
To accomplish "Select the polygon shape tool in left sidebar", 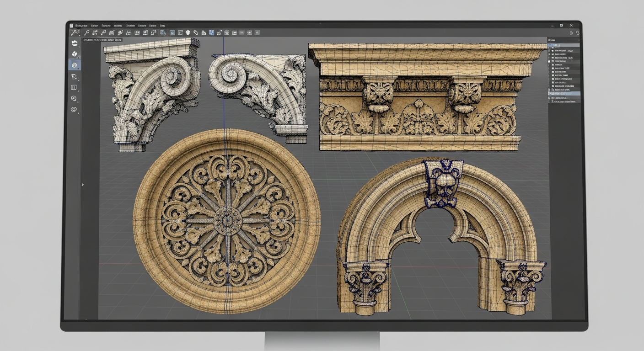I will pyautogui.click(x=74, y=76).
